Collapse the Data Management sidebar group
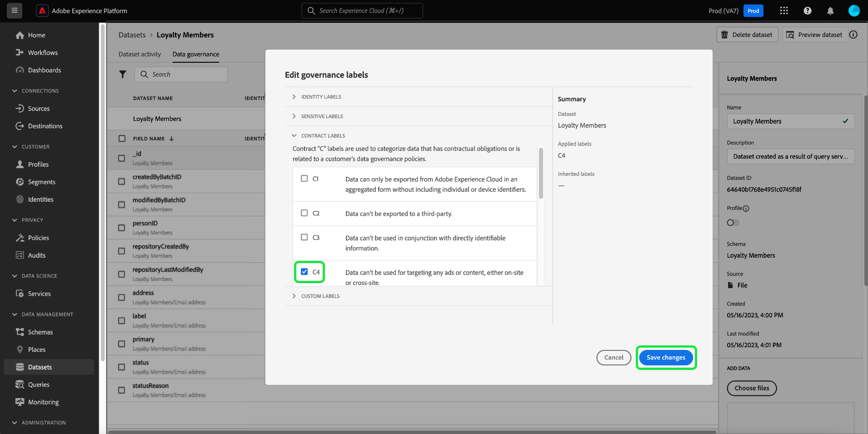This screenshot has width=868, height=434. click(15, 314)
